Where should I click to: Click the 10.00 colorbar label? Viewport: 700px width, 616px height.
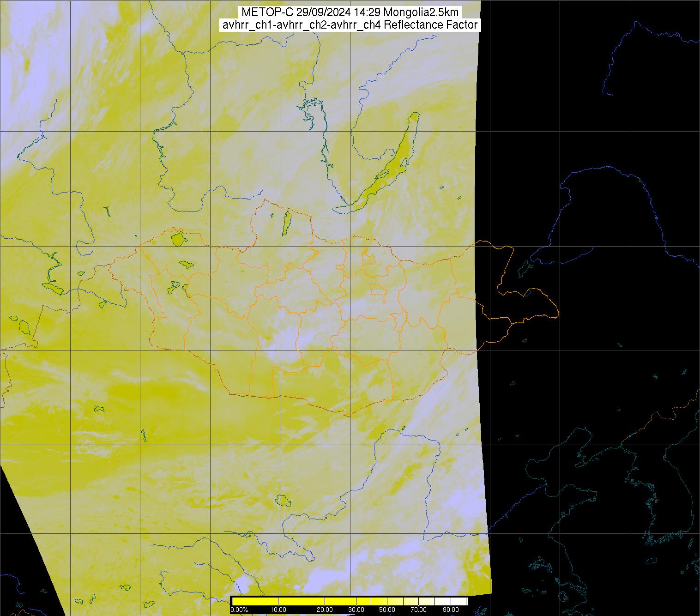[279, 610]
